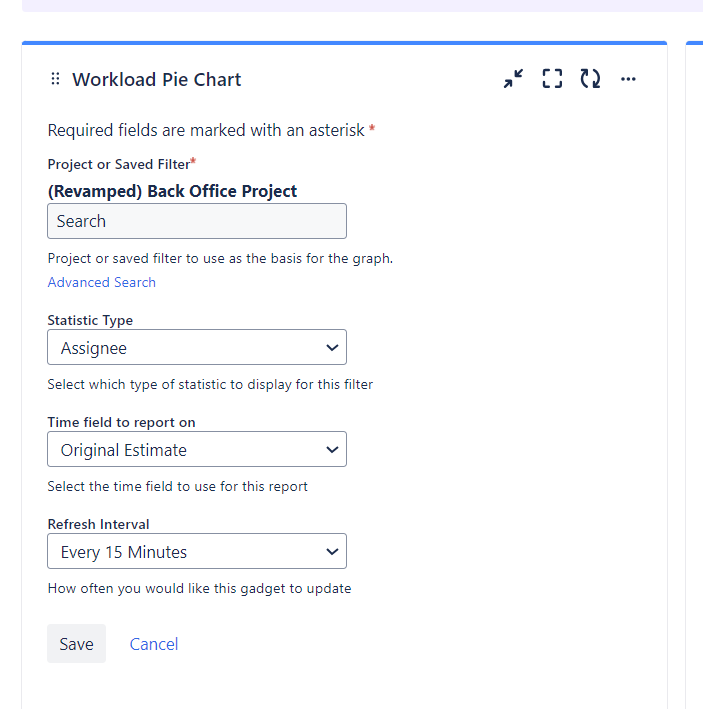The height and width of the screenshot is (709, 703).
Task: Click chevron arrow of Statistic Type select
Action: (x=332, y=348)
